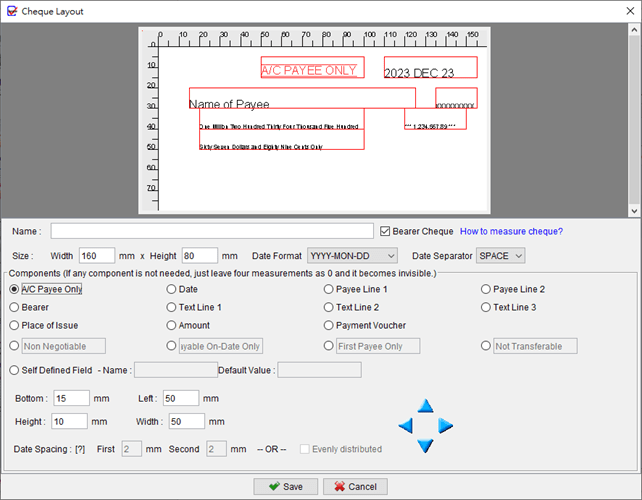Select Payee Line 1 radio button

(x=328, y=289)
